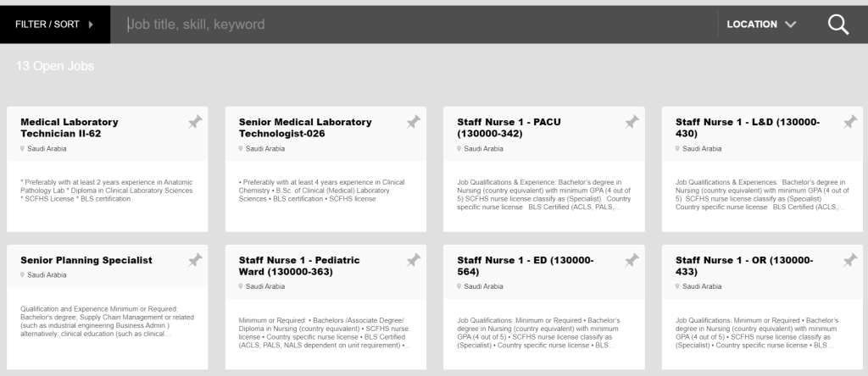The image size is (868, 376).
Task: Open Medical Laboratory Technician II-62 job title
Action: click(70, 127)
